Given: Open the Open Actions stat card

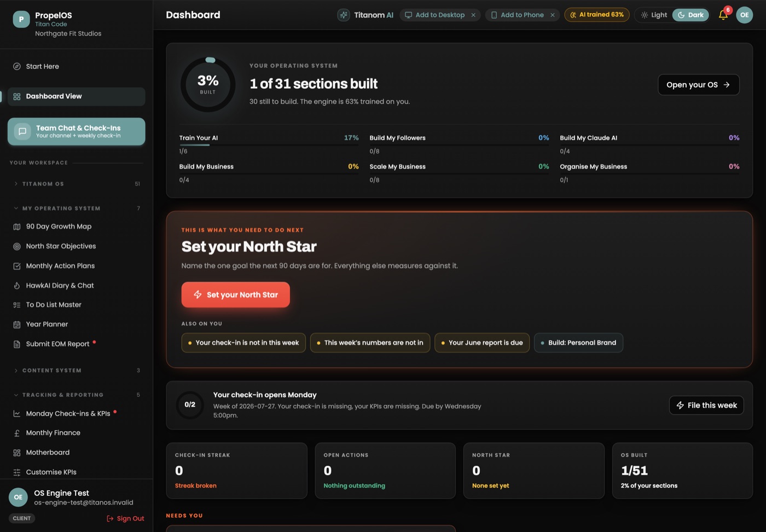Looking at the screenshot, I should point(385,471).
